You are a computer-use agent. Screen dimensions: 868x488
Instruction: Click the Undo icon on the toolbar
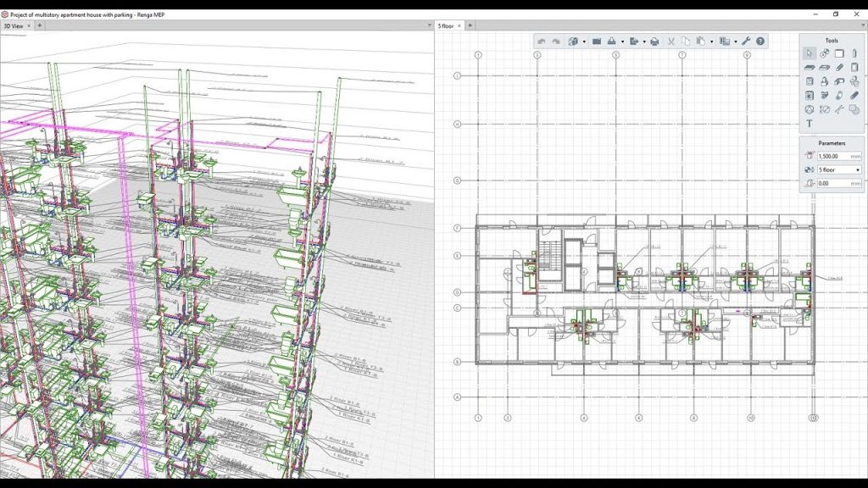click(x=542, y=40)
